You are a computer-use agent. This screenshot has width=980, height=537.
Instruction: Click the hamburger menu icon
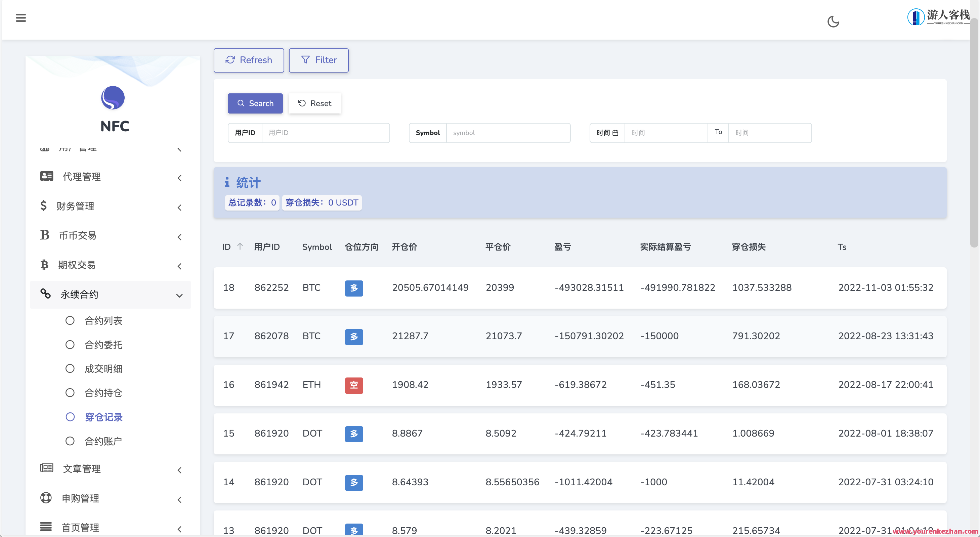pyautogui.click(x=21, y=18)
